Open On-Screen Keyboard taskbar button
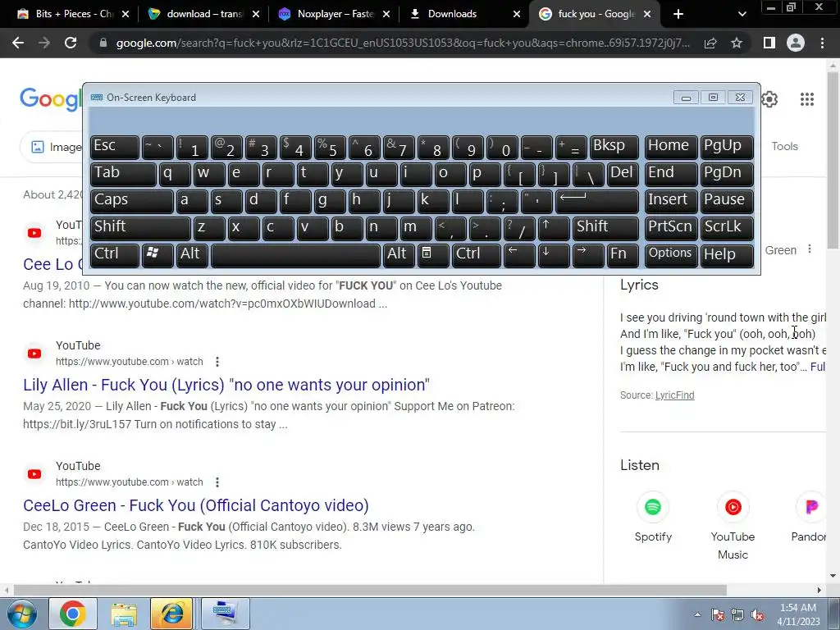840x630 pixels. 225,614
